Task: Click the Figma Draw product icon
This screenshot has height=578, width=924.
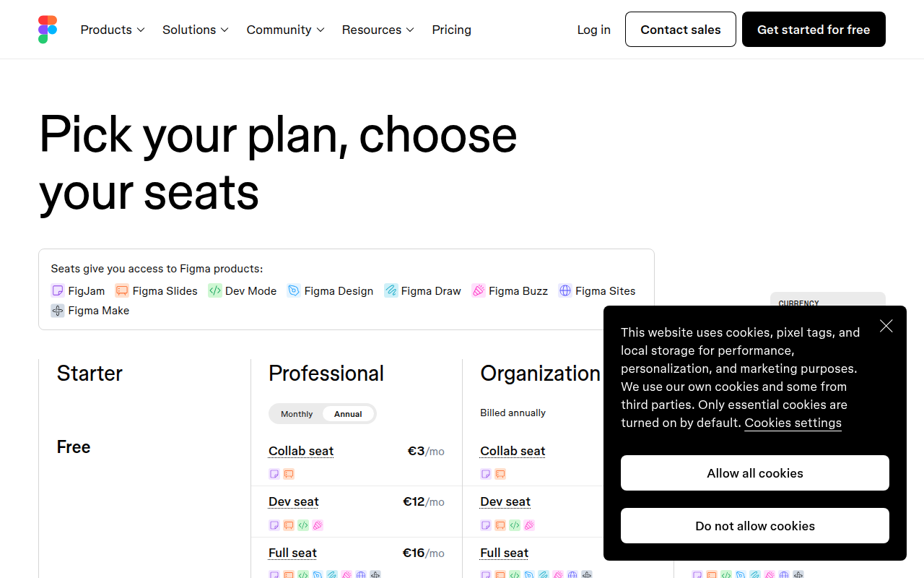Action: click(391, 290)
